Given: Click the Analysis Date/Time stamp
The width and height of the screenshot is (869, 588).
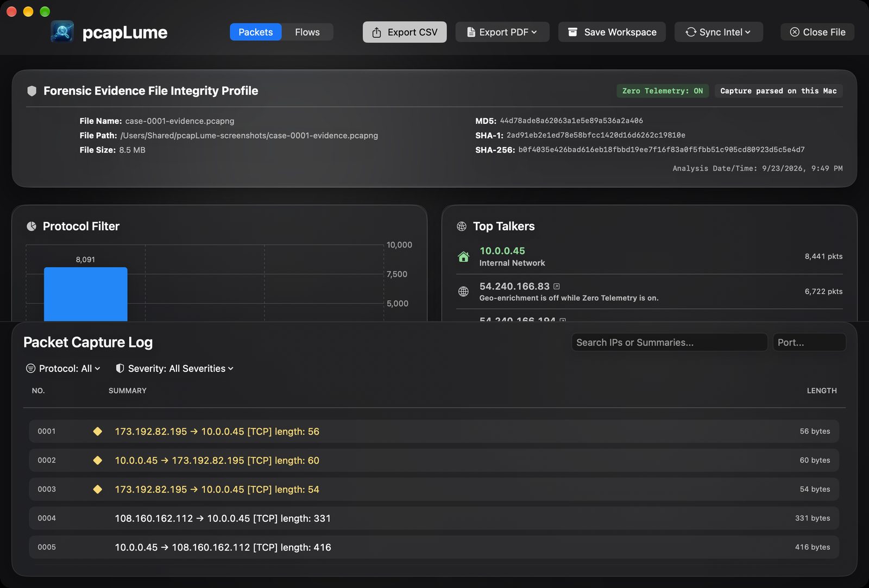Looking at the screenshot, I should click(758, 168).
